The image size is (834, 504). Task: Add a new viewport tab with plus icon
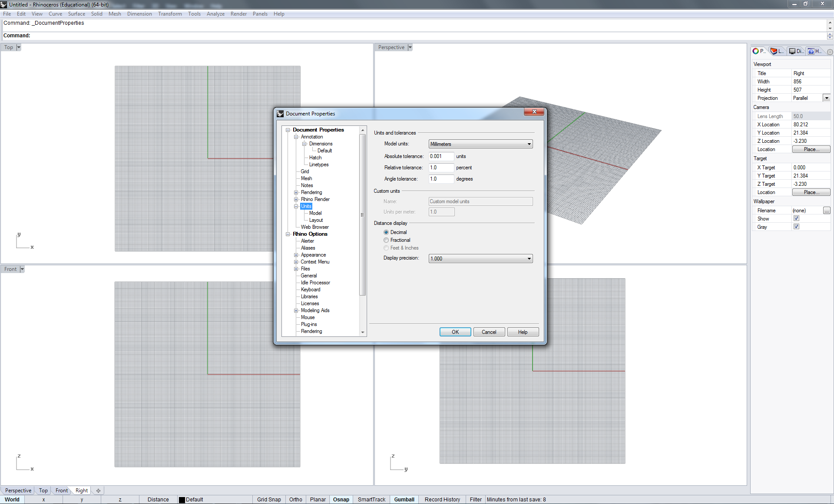coord(99,491)
